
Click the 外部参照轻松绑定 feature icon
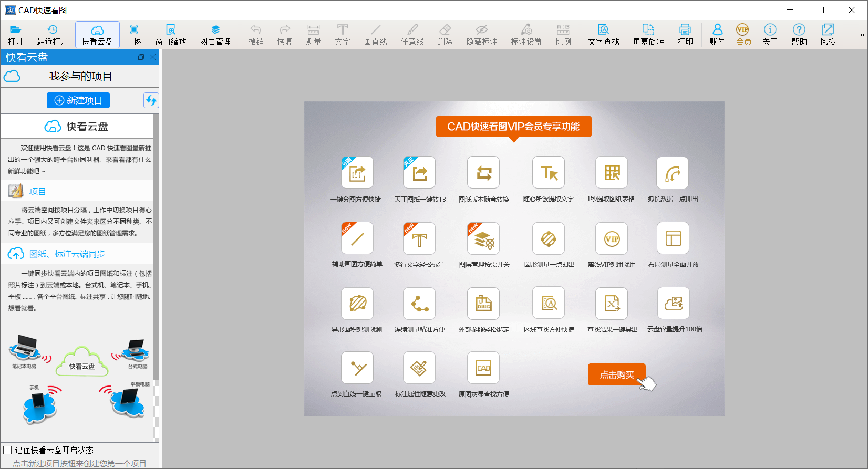click(x=483, y=303)
